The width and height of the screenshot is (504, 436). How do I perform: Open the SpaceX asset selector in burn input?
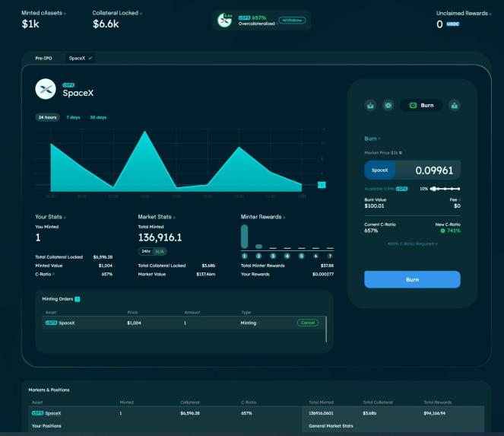[380, 170]
